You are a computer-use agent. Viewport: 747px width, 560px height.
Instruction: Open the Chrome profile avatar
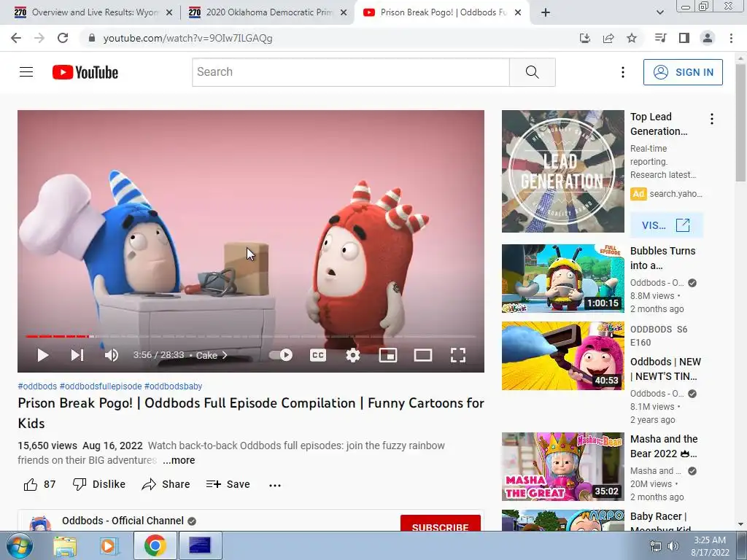[708, 38]
